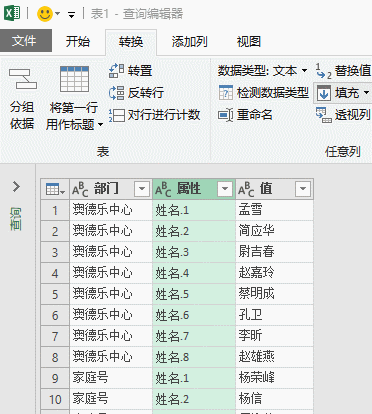This screenshot has width=372, height=414.
Task: Click the 奥德乐中心 cell in row 1
Action: click(111, 210)
